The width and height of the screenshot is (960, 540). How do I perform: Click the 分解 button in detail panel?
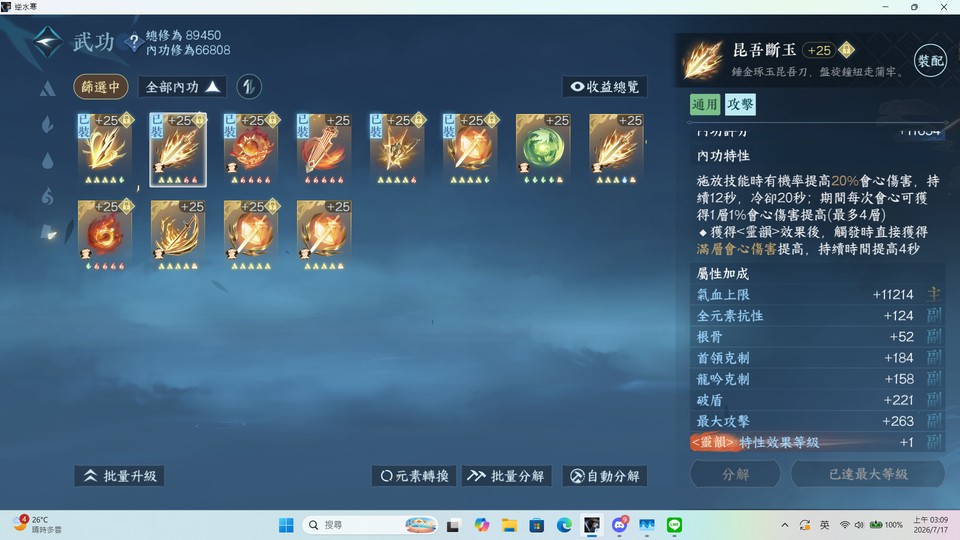[735, 474]
